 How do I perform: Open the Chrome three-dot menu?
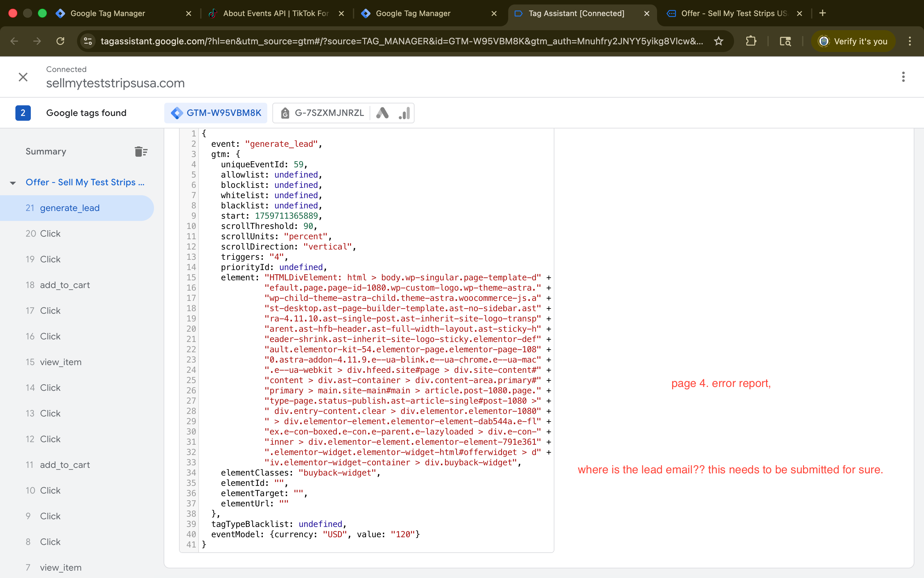[910, 41]
